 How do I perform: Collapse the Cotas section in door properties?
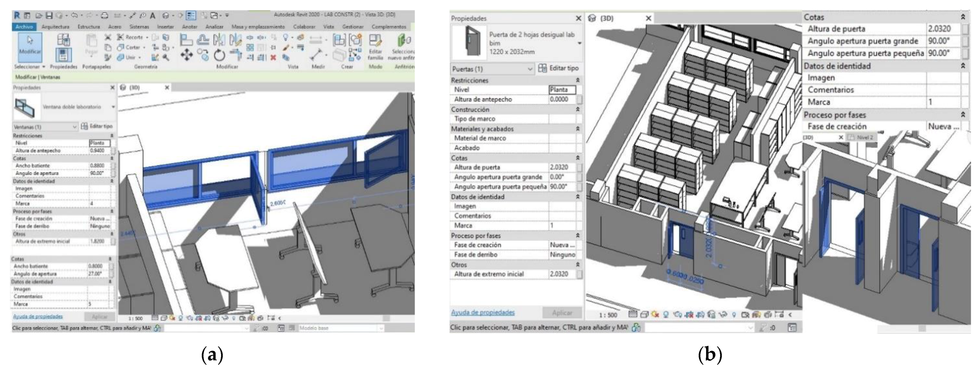[x=578, y=157]
